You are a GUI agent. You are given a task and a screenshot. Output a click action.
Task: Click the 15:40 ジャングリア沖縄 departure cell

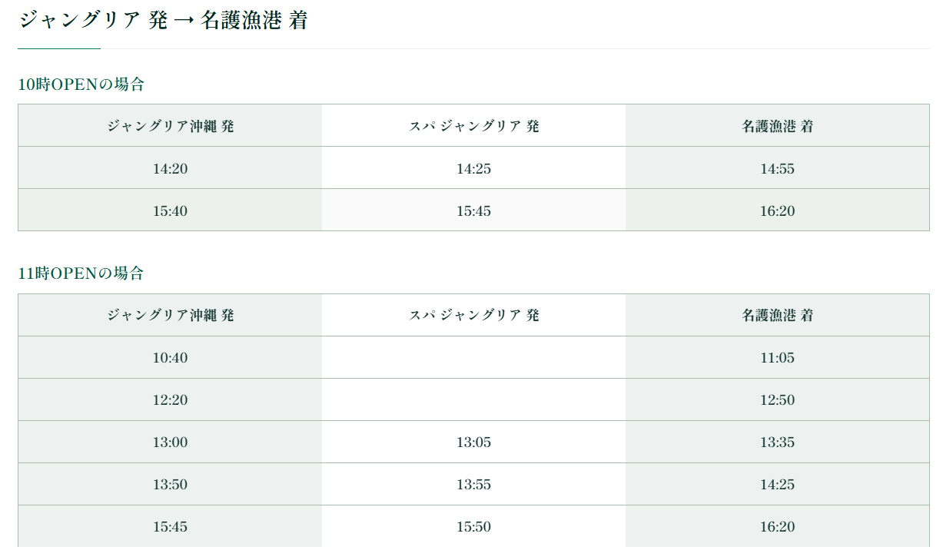(x=170, y=211)
